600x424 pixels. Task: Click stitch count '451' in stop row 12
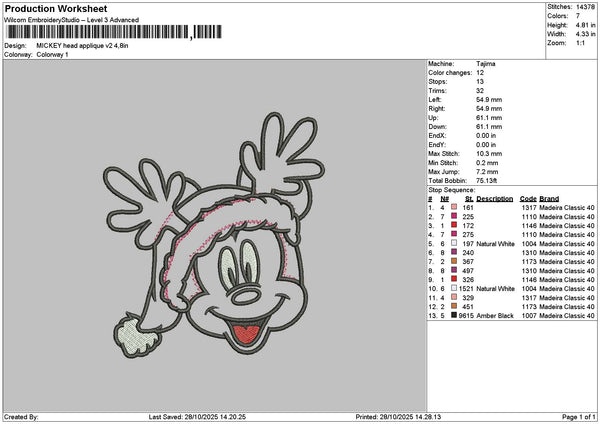(468, 307)
